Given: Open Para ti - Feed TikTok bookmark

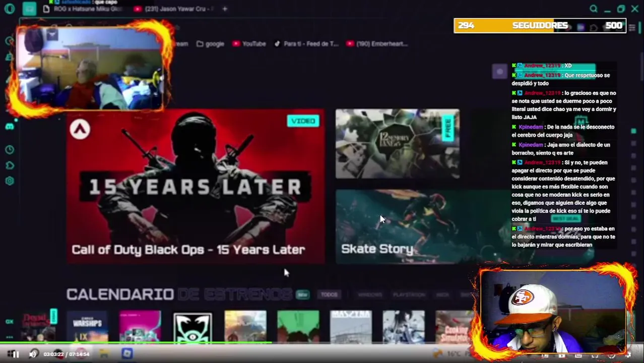Looking at the screenshot, I should click(306, 44).
